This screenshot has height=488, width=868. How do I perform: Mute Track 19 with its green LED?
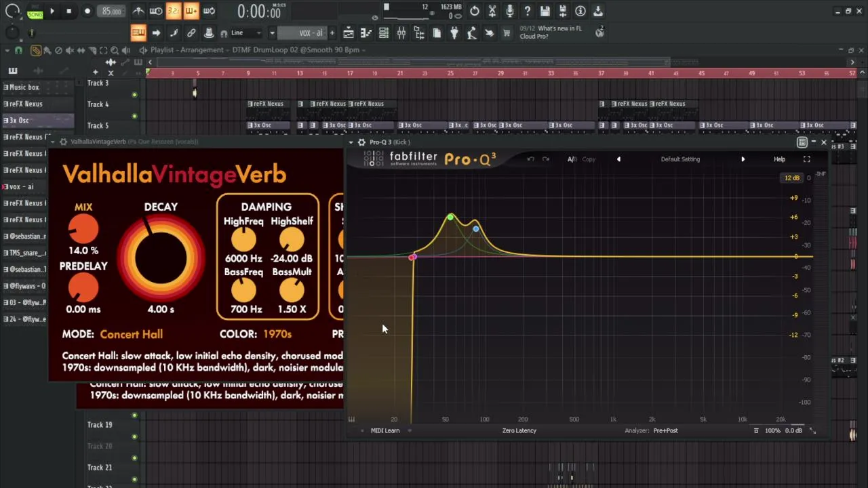[134, 436]
